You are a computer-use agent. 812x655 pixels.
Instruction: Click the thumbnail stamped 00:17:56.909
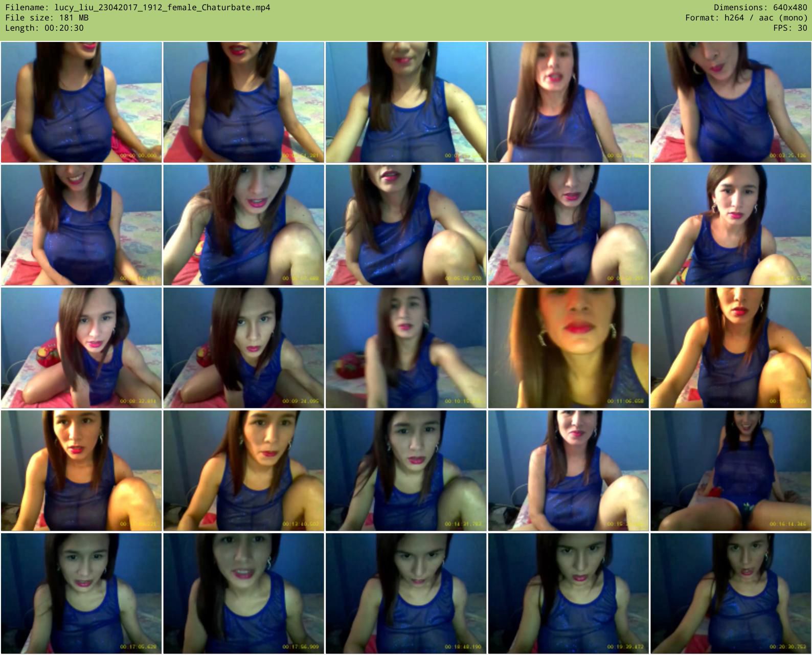coord(243,594)
